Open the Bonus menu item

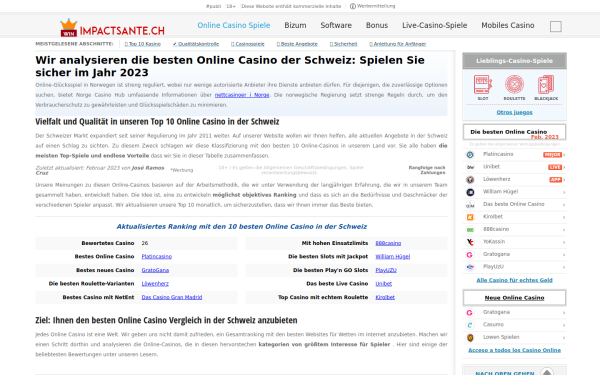(377, 25)
